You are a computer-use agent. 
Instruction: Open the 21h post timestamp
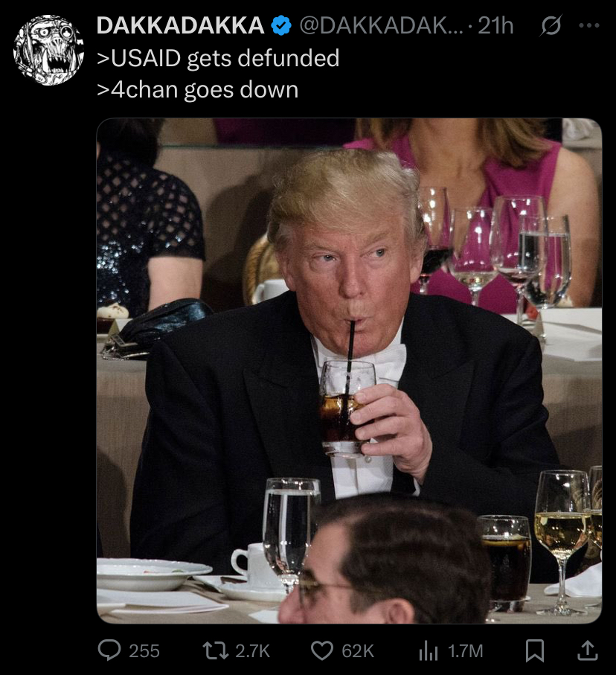pyautogui.click(x=496, y=25)
